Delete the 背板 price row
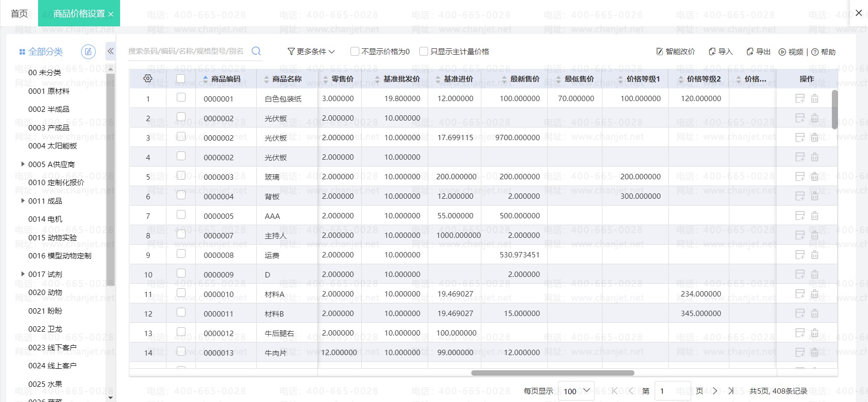The height and width of the screenshot is (402, 868). pos(815,196)
